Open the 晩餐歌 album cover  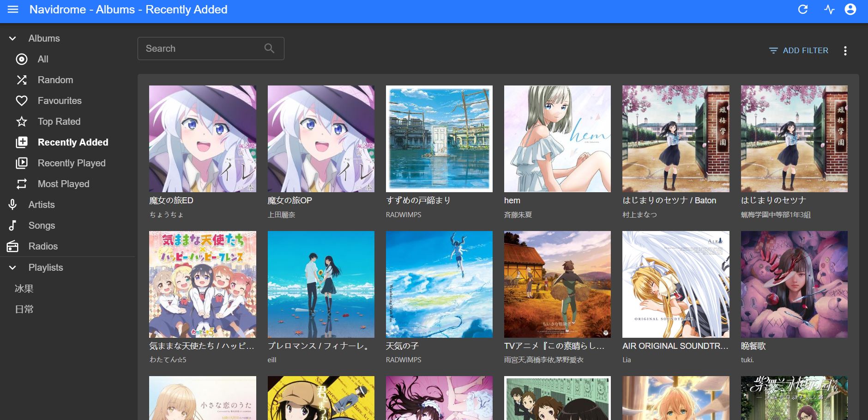794,284
